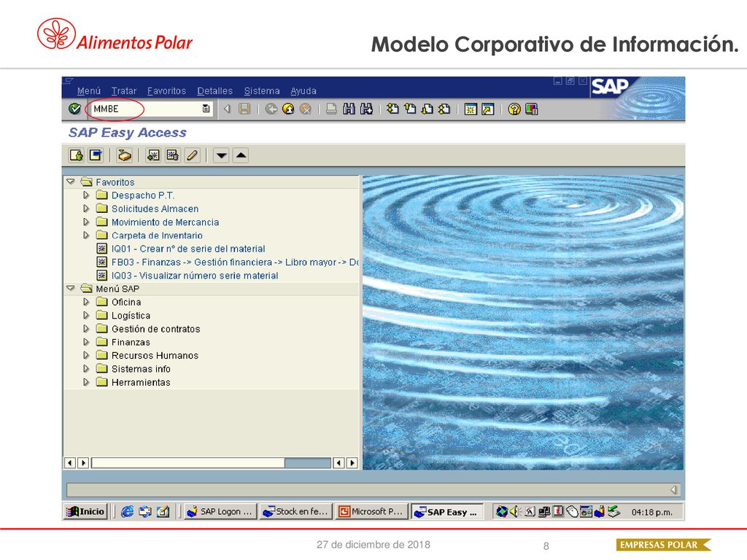
Task: Expand the Recursos Humanos folder
Action: click(x=86, y=355)
